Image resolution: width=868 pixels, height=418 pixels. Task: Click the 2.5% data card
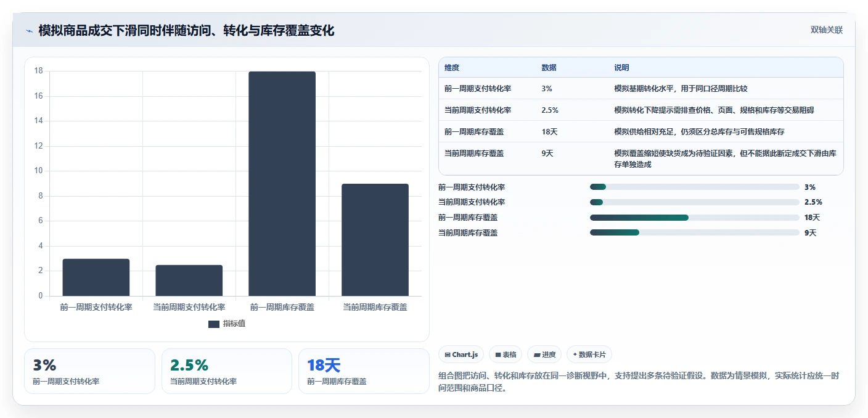(x=226, y=371)
